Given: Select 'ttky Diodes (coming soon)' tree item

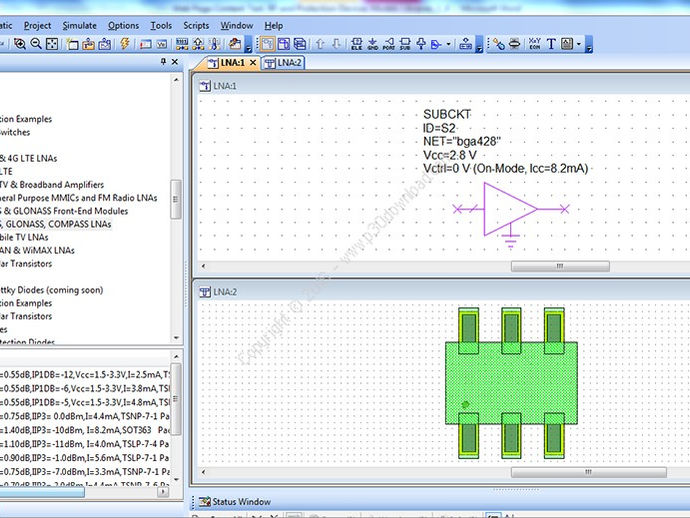Looking at the screenshot, I should (51, 290).
